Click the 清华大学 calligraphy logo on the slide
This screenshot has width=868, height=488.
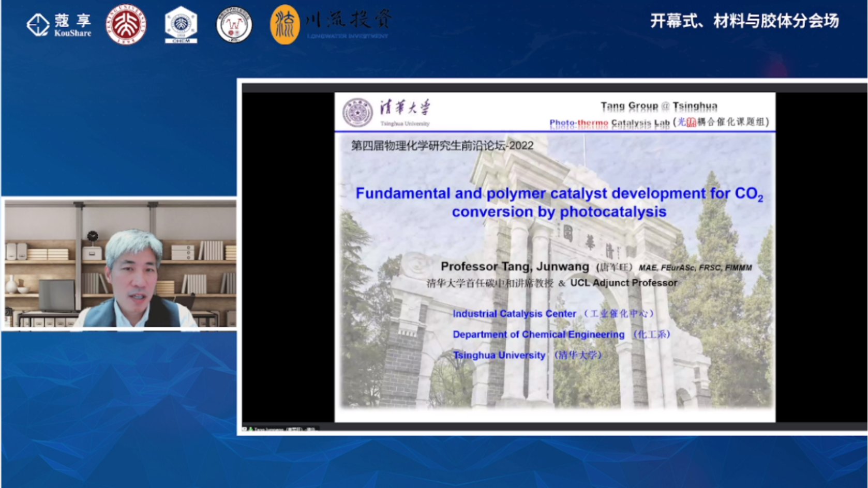click(405, 108)
